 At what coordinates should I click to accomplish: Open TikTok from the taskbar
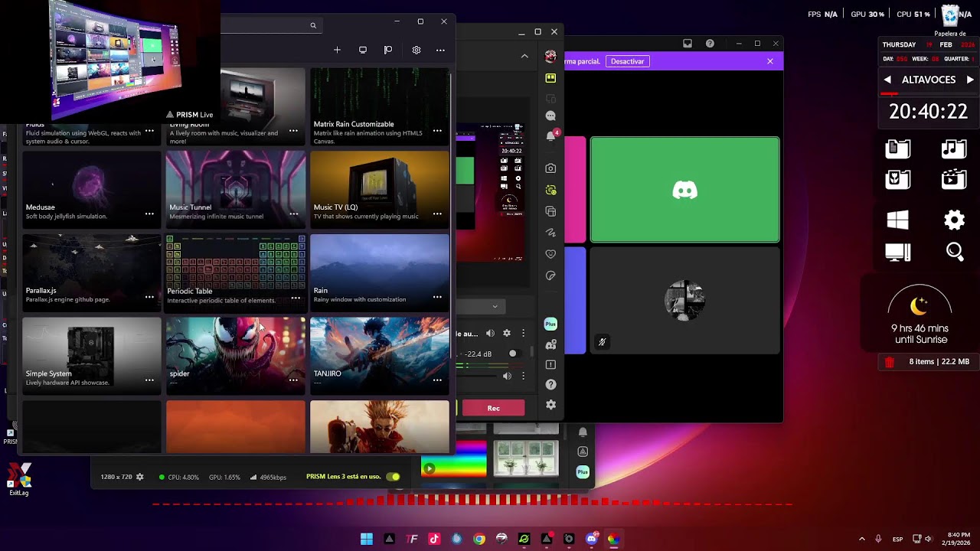click(434, 539)
